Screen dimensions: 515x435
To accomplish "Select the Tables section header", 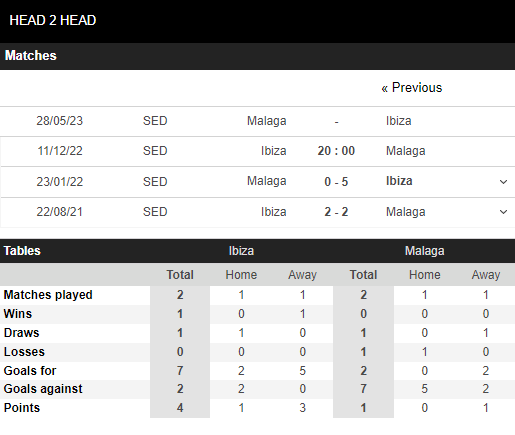I will [22, 251].
